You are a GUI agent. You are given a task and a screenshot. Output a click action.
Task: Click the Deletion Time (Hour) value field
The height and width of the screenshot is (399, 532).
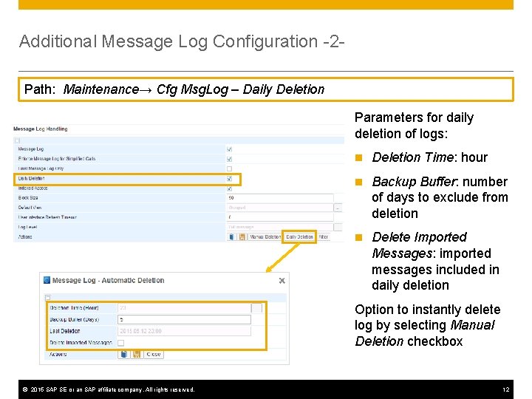(x=184, y=307)
